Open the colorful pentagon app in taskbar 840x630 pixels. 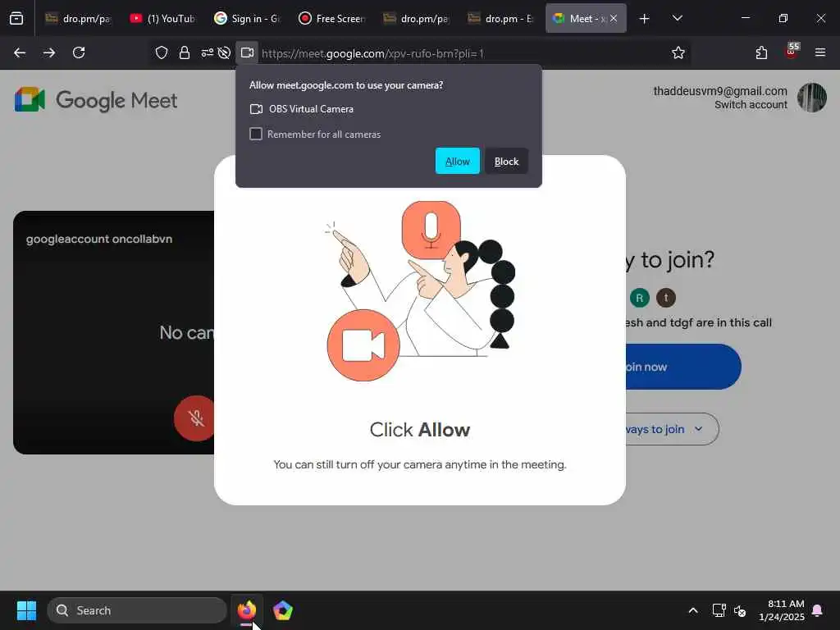tap(282, 610)
